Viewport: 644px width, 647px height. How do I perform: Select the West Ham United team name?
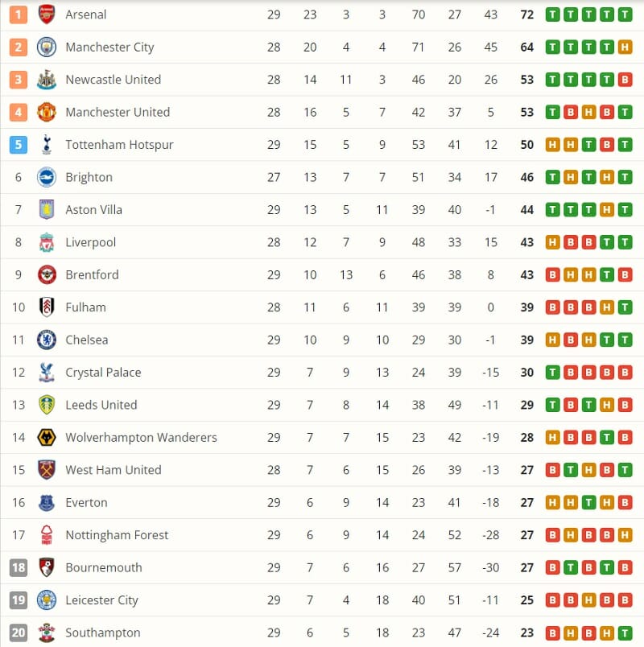tap(113, 470)
